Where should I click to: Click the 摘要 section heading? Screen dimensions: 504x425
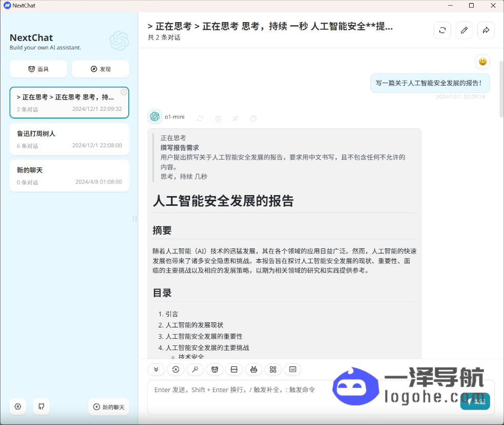[162, 230]
